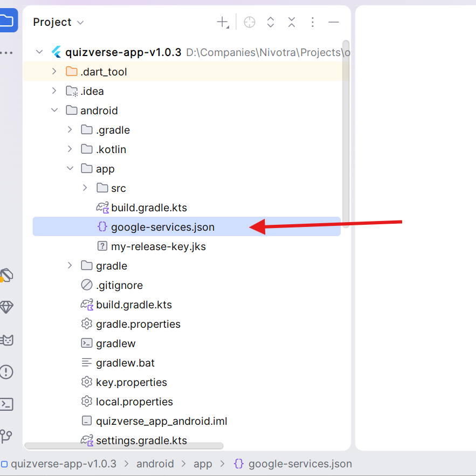The width and height of the screenshot is (476, 476).
Task: Expand the .gradle folder
Action: click(70, 129)
